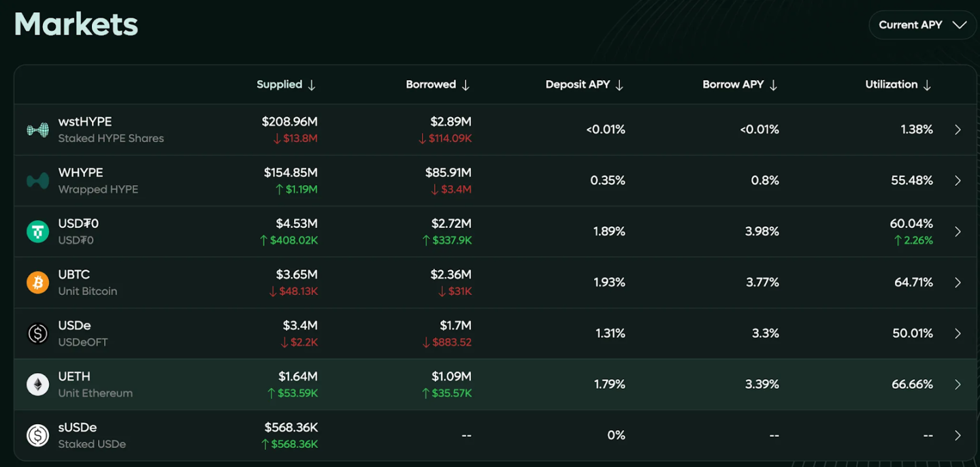Click the sUSDe token icon
This screenshot has width=980, height=467.
point(37,436)
